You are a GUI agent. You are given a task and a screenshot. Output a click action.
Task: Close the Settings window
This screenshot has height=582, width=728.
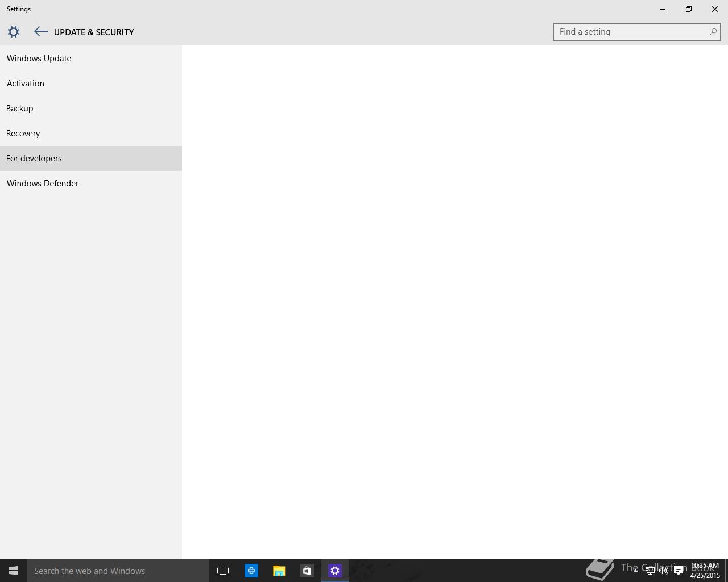(x=715, y=9)
